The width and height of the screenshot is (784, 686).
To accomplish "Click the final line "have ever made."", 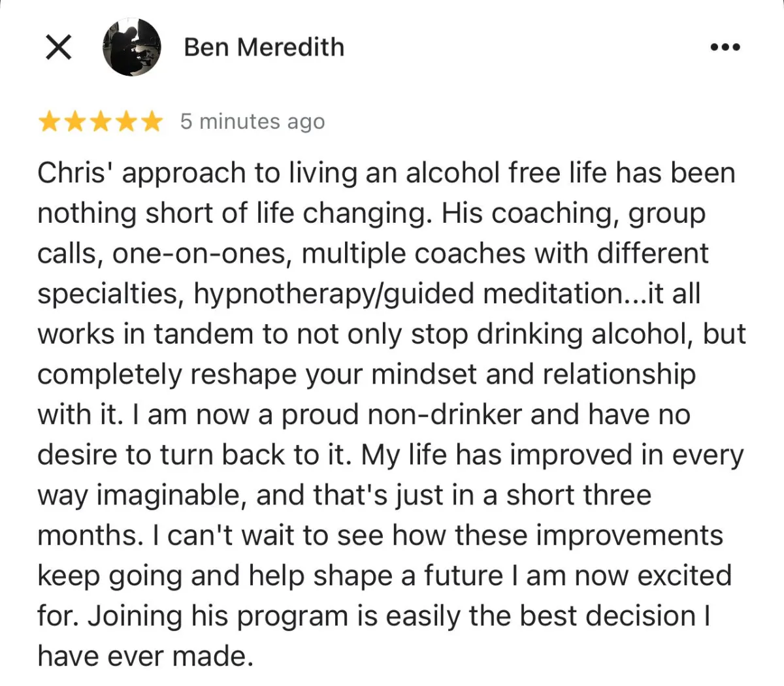I will (145, 656).
